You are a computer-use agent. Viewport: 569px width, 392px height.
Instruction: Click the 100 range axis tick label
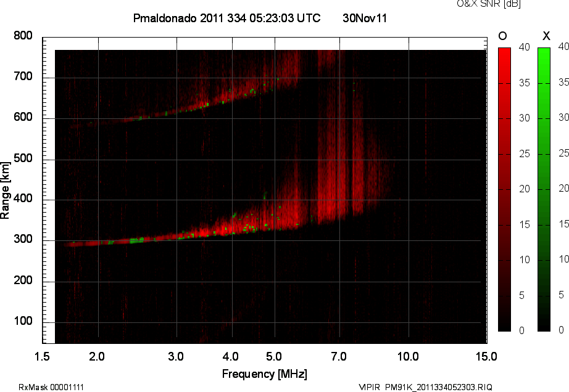pos(23,321)
